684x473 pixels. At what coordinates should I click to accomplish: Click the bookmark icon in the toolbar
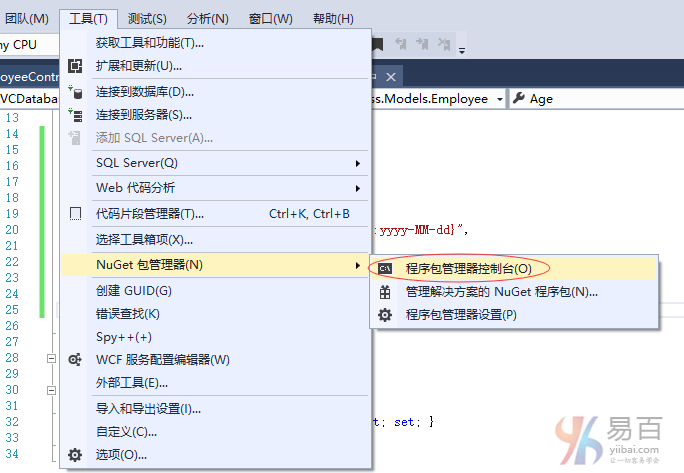pos(377,44)
